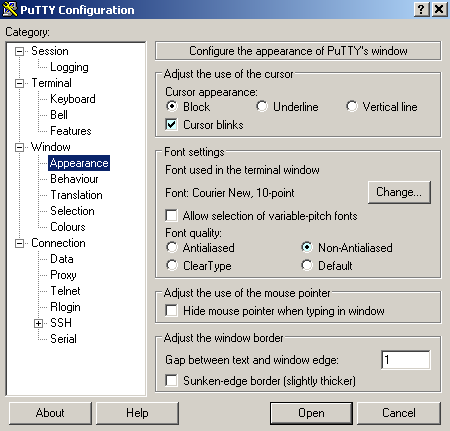Open the Session category
This screenshot has height=431, width=450.
pos(50,51)
